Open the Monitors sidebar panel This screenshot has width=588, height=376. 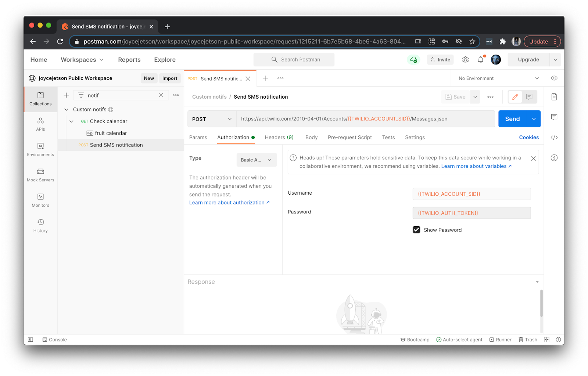[x=40, y=201]
